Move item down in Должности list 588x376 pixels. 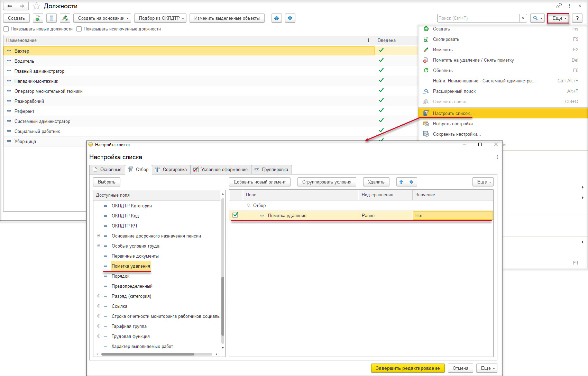290,18
